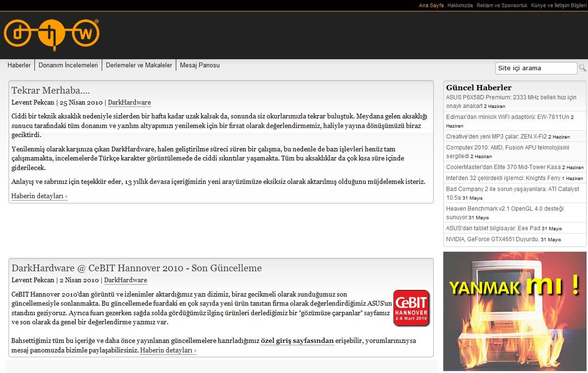Viewport: 588px width, 373px height.
Task: Follow the 'özel giriş sayfasından' link
Action: point(297,341)
